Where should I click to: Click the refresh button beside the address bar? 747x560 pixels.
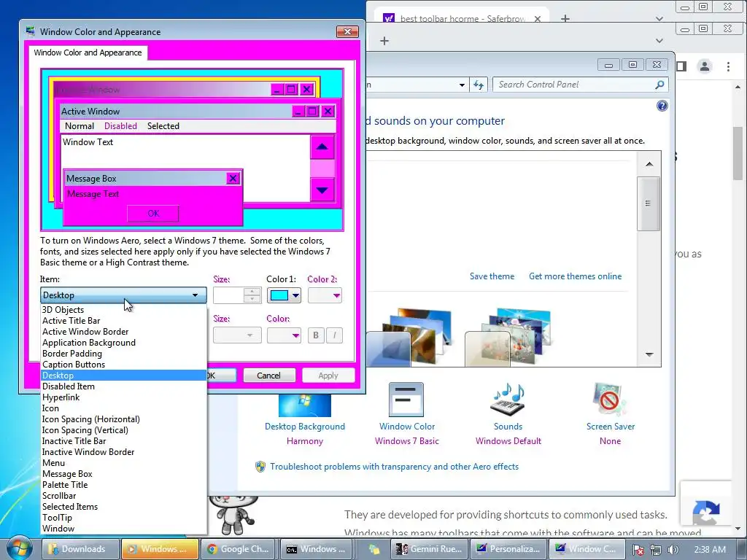pyautogui.click(x=479, y=85)
